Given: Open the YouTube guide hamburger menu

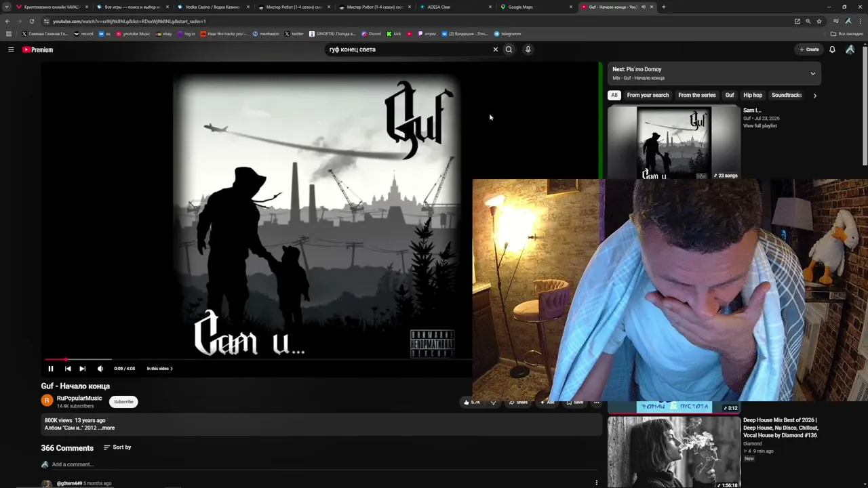Looking at the screenshot, I should [11, 49].
